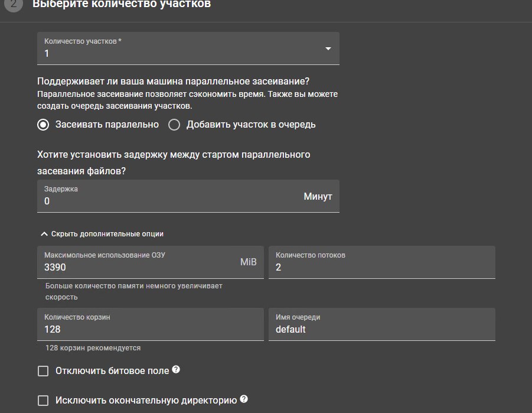The width and height of the screenshot is (532, 413).
Task: Enable the Отключить битовое поле checkbox
Action: pyautogui.click(x=43, y=371)
